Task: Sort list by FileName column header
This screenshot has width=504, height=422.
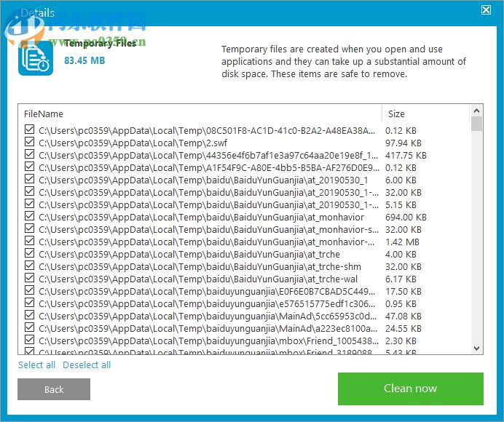Action: coord(44,114)
